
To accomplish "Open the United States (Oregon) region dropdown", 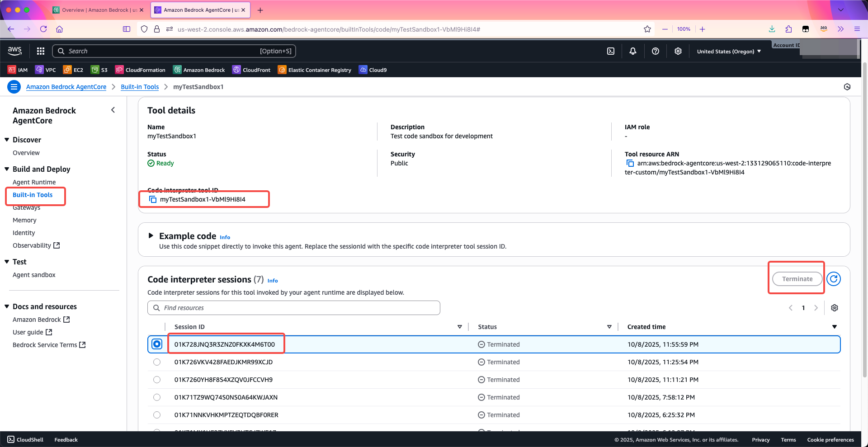I will [x=728, y=52].
